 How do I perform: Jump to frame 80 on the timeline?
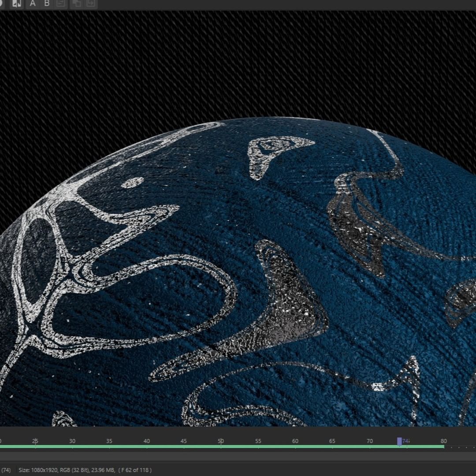tap(444, 441)
